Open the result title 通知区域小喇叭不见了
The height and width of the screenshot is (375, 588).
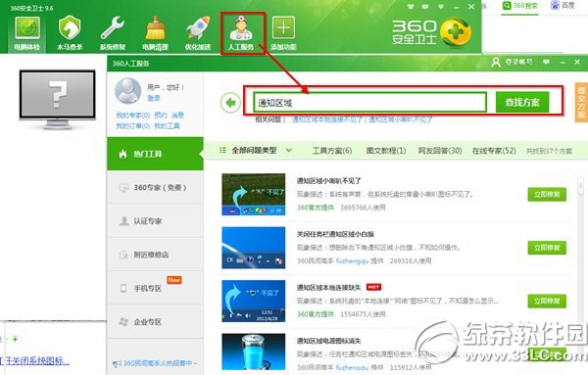(329, 180)
